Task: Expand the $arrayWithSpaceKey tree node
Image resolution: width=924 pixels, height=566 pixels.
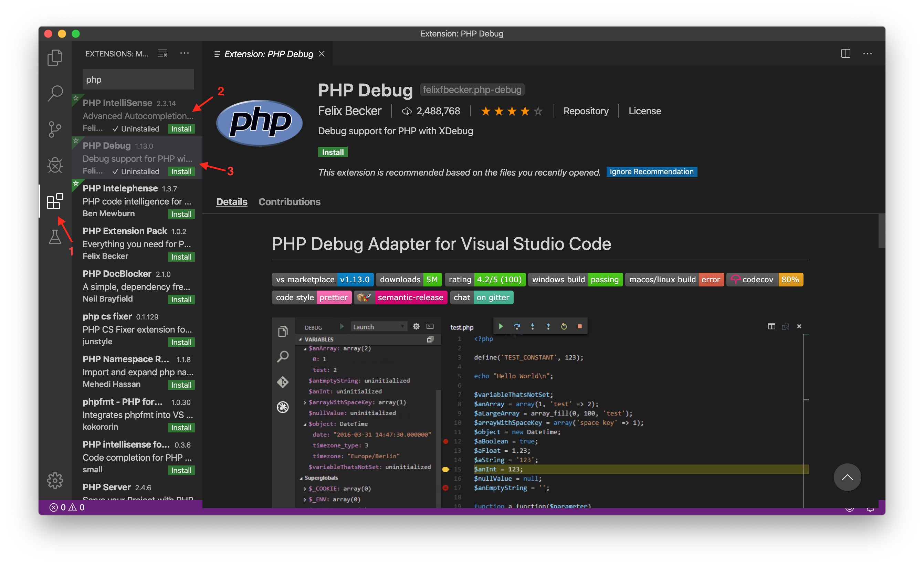Action: [x=305, y=402]
